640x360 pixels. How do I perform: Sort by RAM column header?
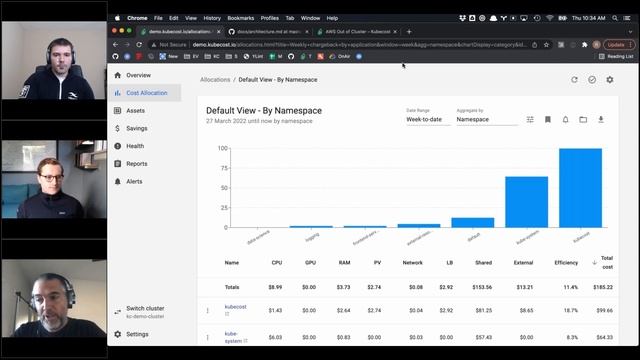pyautogui.click(x=344, y=262)
